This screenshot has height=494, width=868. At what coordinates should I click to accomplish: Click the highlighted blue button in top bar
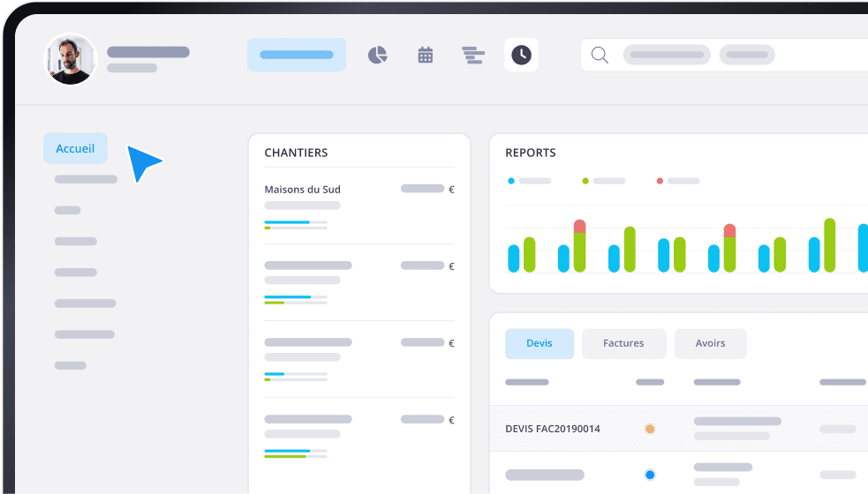296,55
